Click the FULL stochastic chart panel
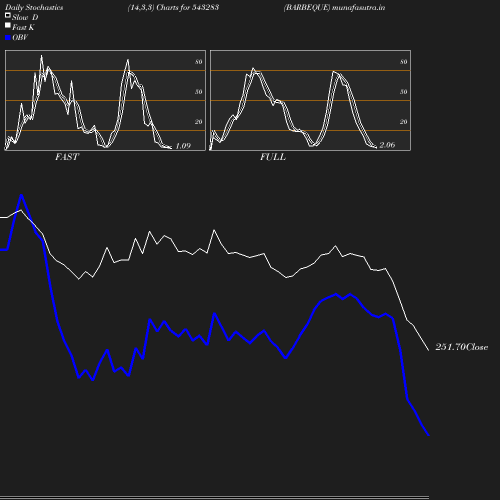 click(x=310, y=100)
